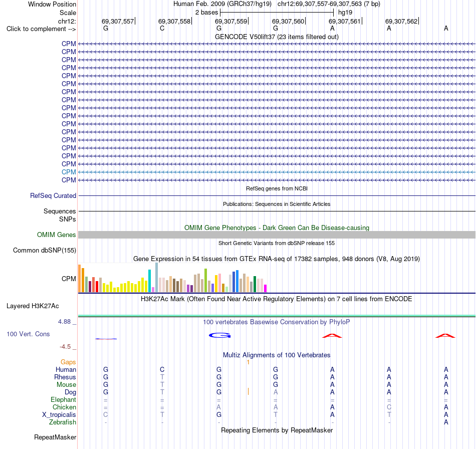Click the green H3K27Ac signal line
This screenshot has height=449, width=476.
pos(277,316)
